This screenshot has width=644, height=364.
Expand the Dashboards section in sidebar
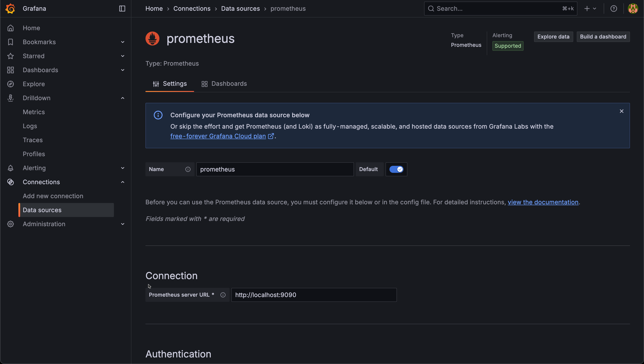tap(122, 70)
